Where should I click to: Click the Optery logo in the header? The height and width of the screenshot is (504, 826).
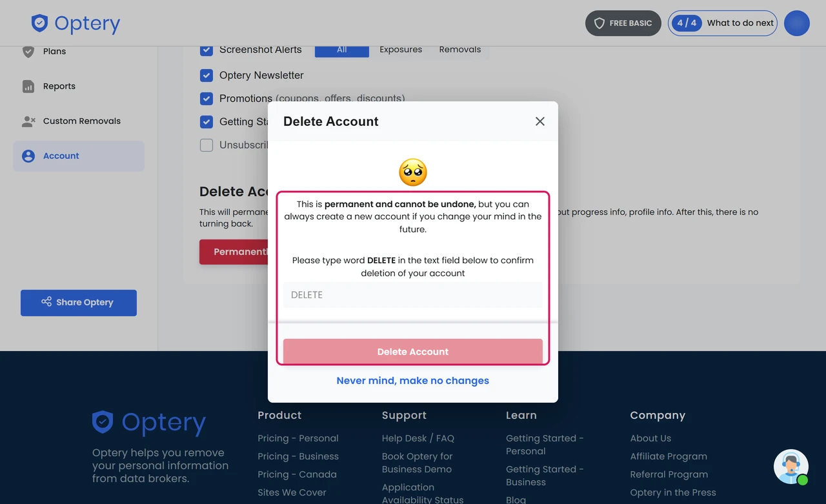pos(76,23)
